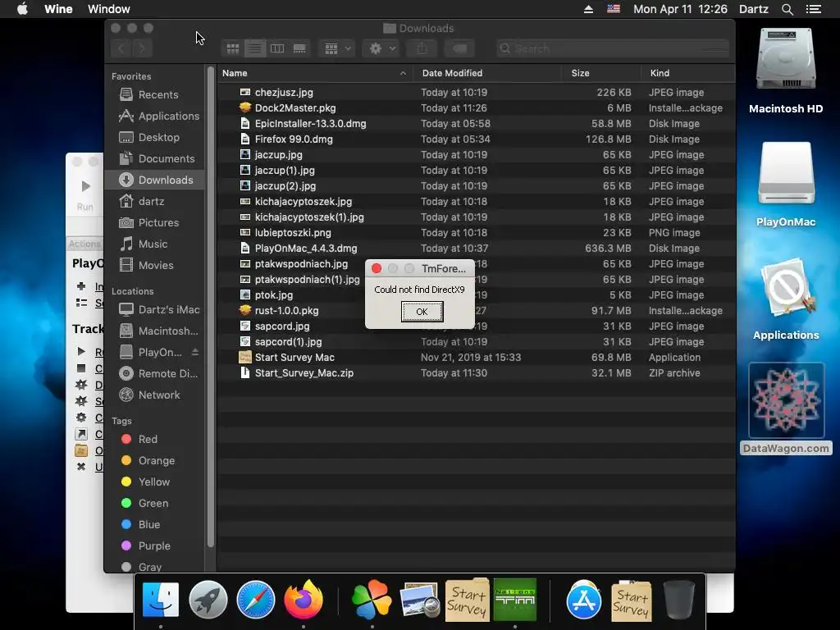Select Dartz's iMac under Locations
The height and width of the screenshot is (630, 840).
(154, 309)
